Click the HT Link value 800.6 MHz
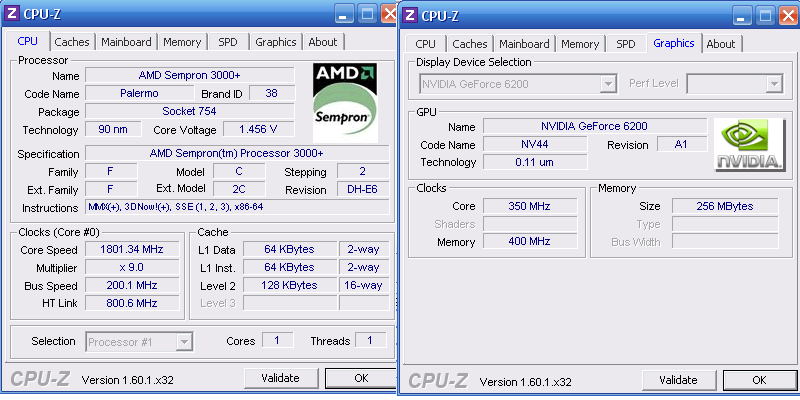The height and width of the screenshot is (400, 800). (132, 303)
